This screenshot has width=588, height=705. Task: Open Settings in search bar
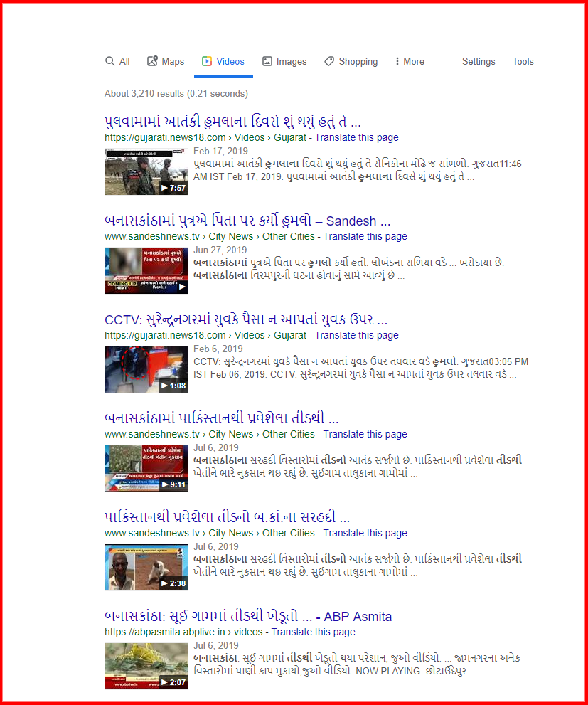click(x=479, y=62)
